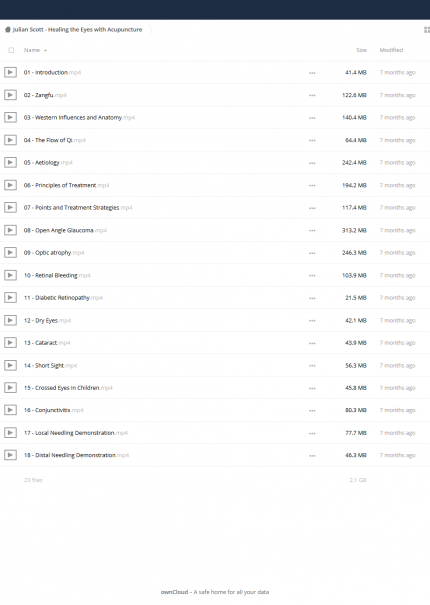Screen dimensions: 430x605
Task: Open more options for 08 - Open Angle Glaucoma
Action: click(x=312, y=230)
